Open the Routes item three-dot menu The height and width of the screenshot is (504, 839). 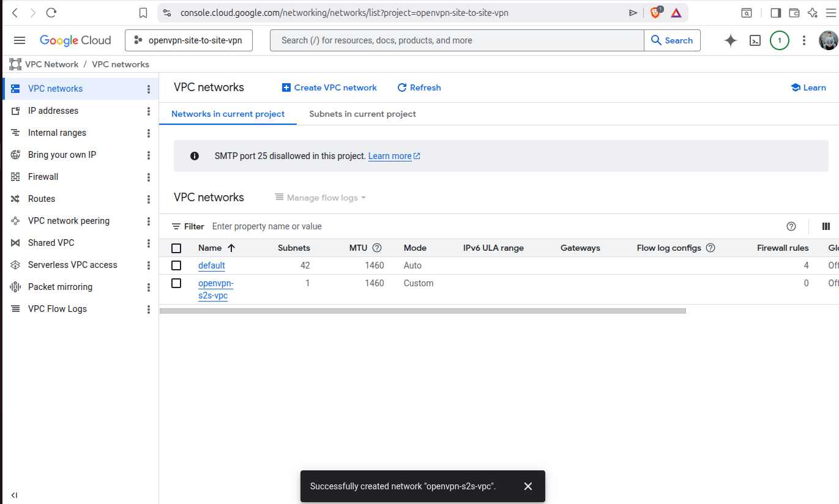click(x=149, y=199)
